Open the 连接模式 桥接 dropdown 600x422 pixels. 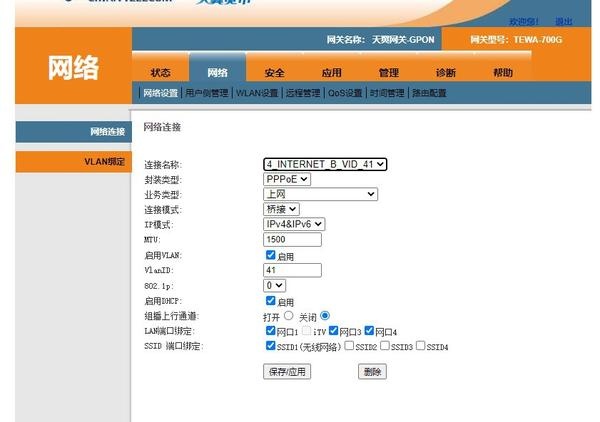click(x=281, y=209)
